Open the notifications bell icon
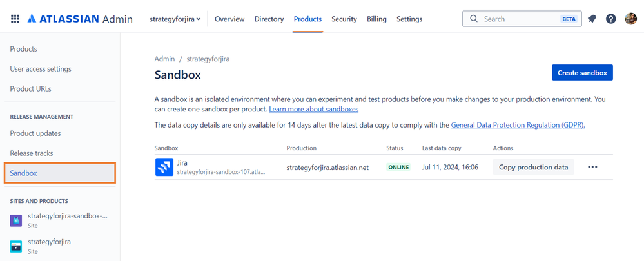 (x=592, y=19)
